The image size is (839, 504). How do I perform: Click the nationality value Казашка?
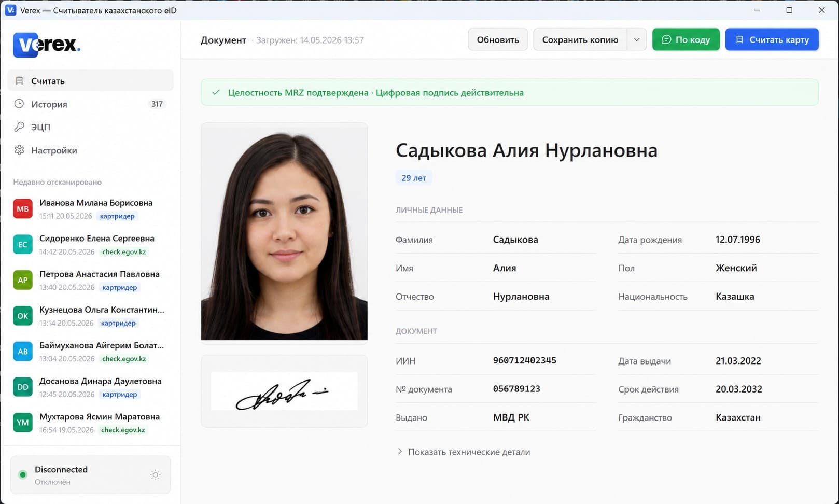pos(735,297)
